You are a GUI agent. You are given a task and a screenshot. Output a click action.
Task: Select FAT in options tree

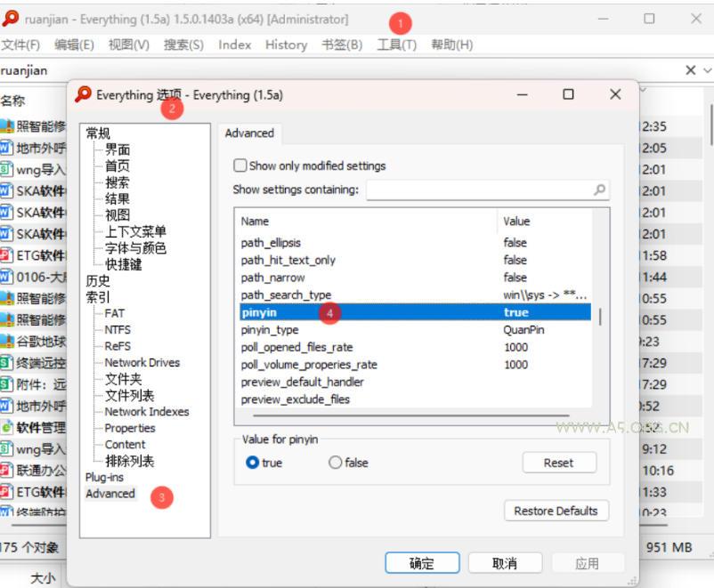point(114,313)
